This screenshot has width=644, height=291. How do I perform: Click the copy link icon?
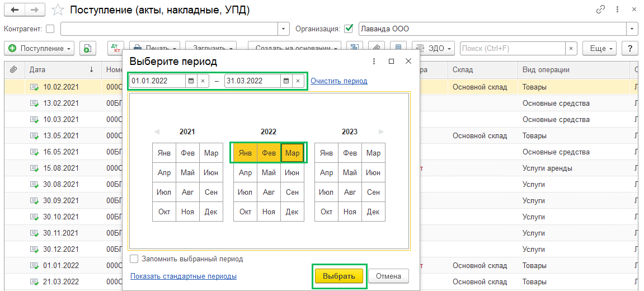click(x=601, y=10)
